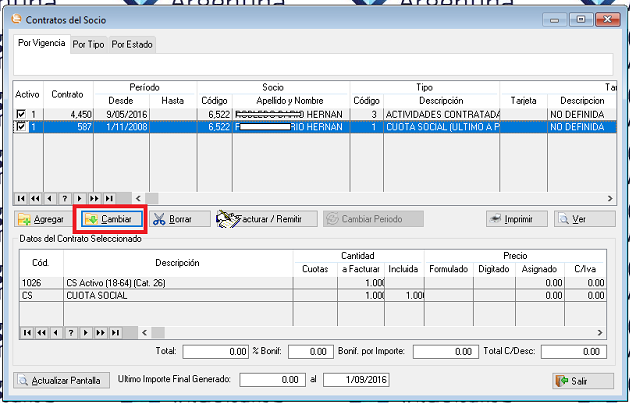Select the Por Vigencia tab
Image resolution: width=630 pixels, height=404 pixels.
coord(42,44)
